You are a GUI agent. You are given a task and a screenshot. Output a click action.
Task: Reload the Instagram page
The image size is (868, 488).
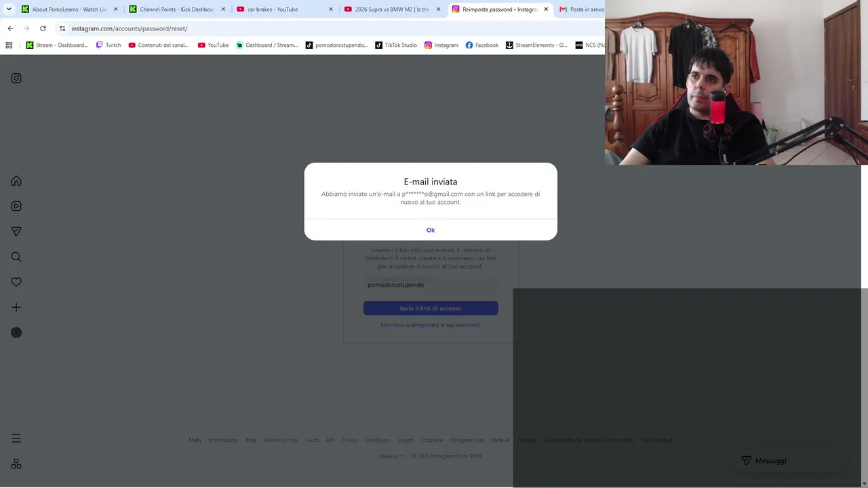click(x=43, y=28)
